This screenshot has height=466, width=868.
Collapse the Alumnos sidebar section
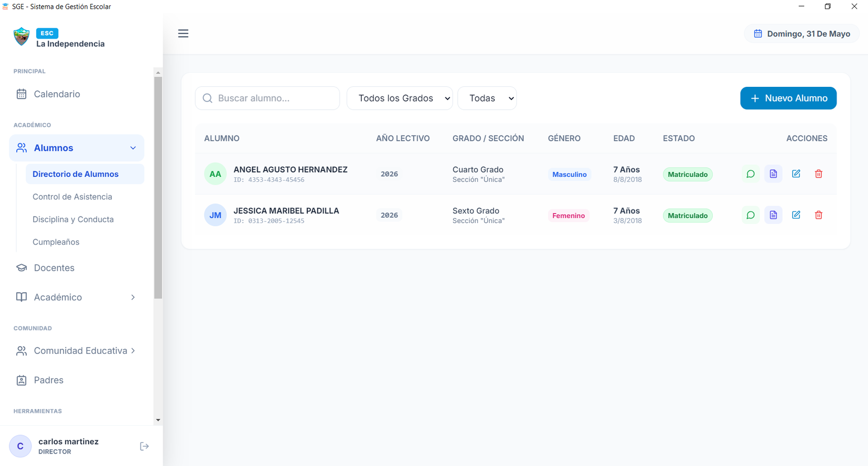(76, 148)
